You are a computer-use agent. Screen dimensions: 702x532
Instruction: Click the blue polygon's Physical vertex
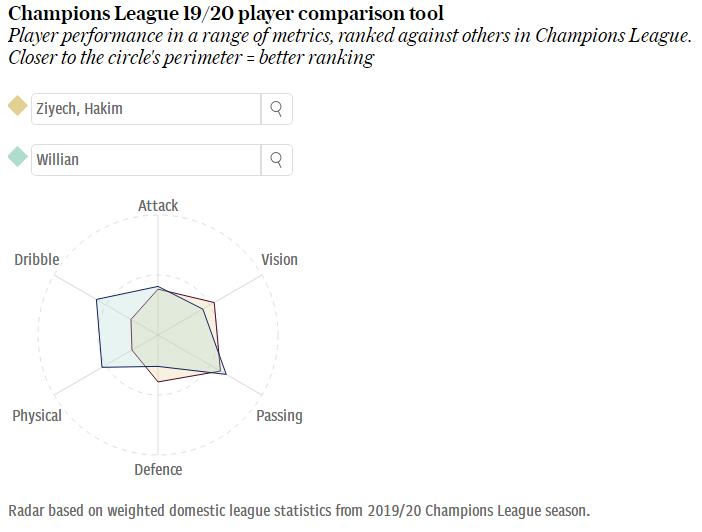pyautogui.click(x=102, y=368)
